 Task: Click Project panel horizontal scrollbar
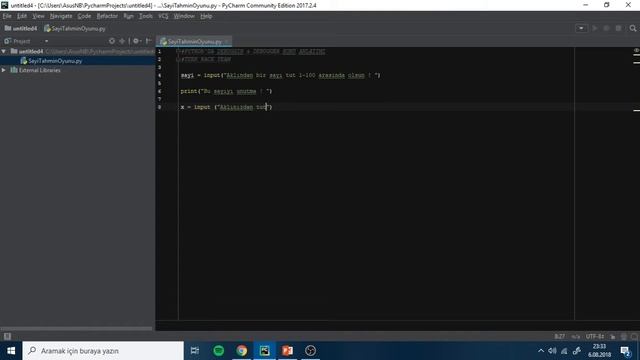pos(76,328)
